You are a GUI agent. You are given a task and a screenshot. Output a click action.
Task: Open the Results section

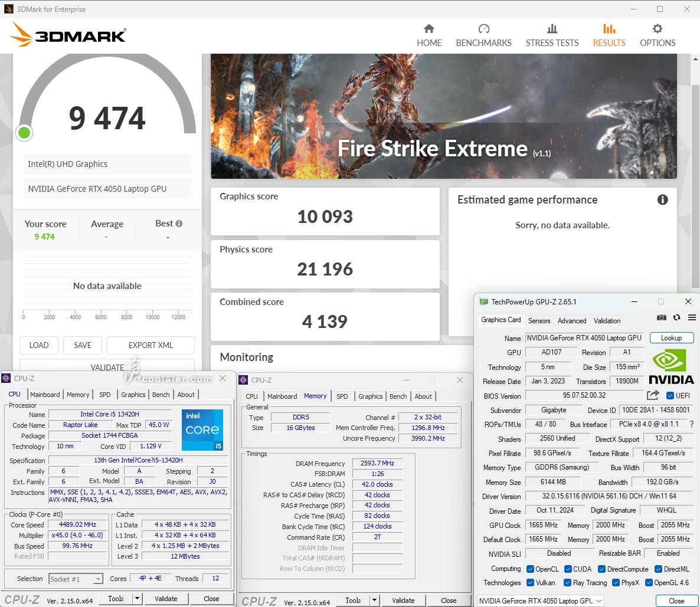point(609,36)
